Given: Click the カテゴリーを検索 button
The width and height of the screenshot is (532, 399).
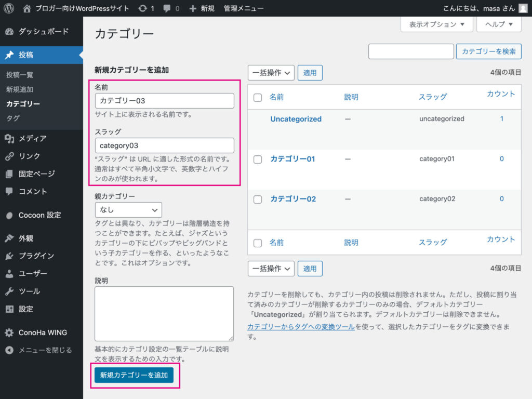Looking at the screenshot, I should [488, 51].
